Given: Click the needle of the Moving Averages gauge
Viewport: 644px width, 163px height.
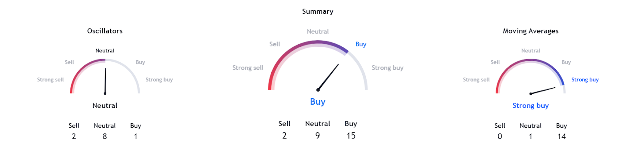Looking at the screenshot, I should pyautogui.click(x=543, y=91).
